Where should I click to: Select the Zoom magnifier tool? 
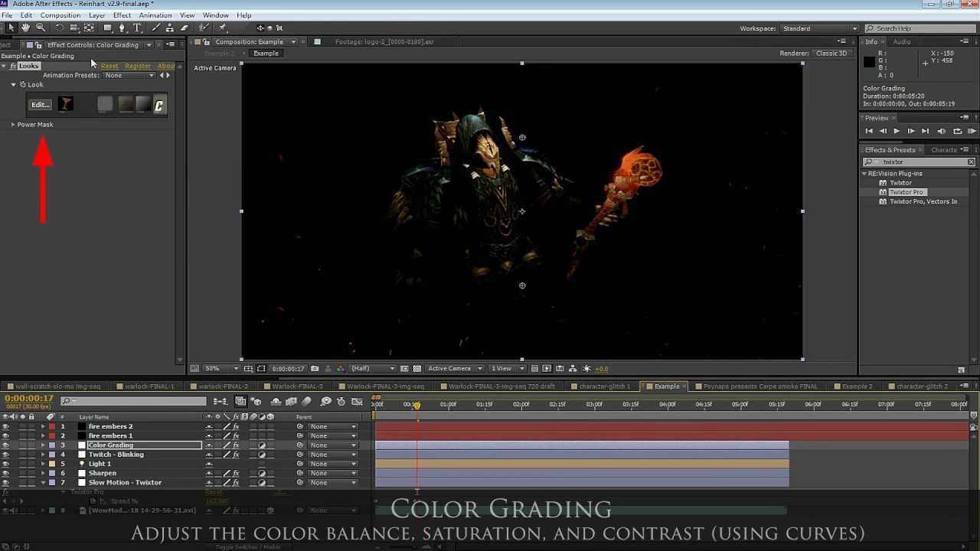tap(41, 28)
